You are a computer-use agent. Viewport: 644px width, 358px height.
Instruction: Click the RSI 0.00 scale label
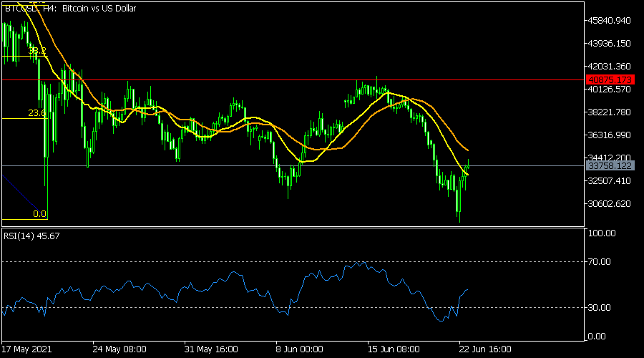tap(597, 337)
